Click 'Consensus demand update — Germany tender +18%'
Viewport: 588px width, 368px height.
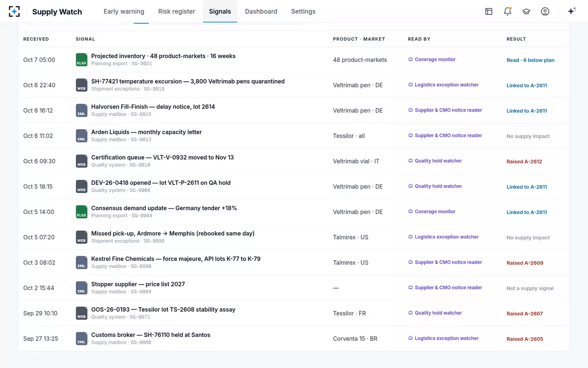164,208
